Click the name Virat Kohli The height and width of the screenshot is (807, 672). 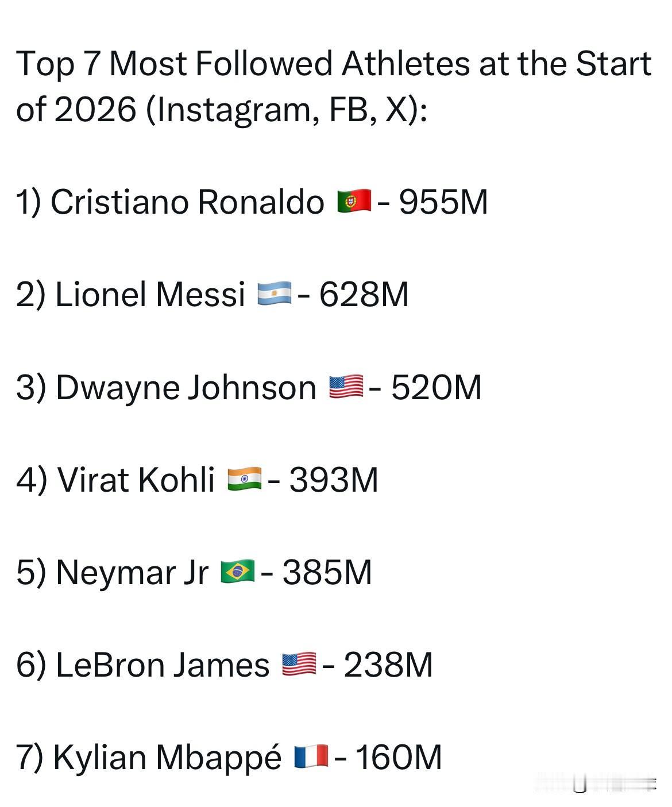pyautogui.click(x=136, y=480)
